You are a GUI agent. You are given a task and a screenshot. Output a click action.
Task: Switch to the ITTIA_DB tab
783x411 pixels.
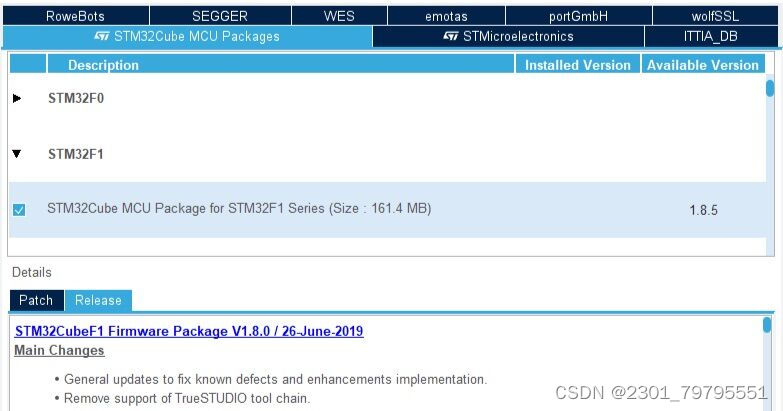tap(711, 36)
